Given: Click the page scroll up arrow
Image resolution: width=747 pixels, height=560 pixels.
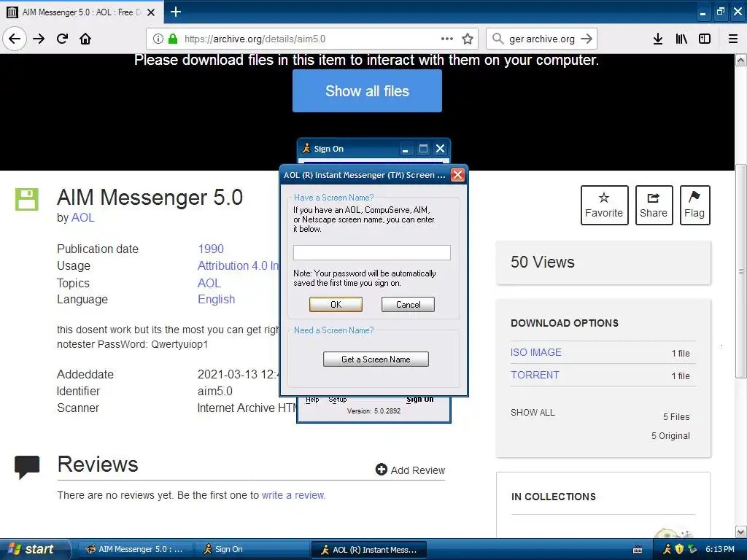Looking at the screenshot, I should [x=741, y=60].
